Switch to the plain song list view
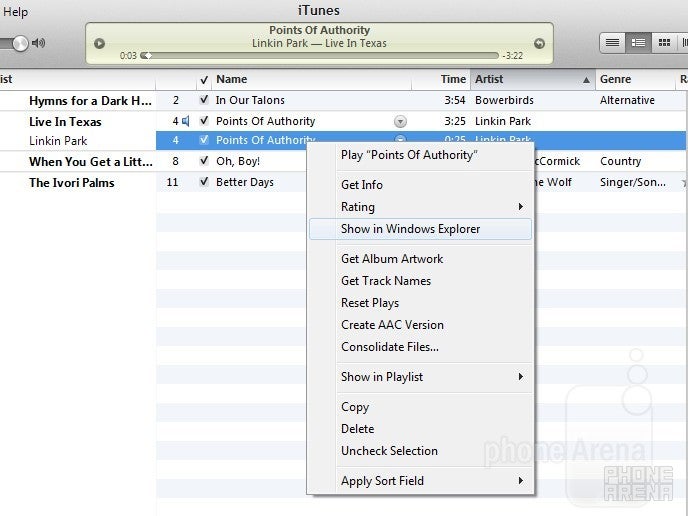The image size is (688, 516). pos(613,43)
